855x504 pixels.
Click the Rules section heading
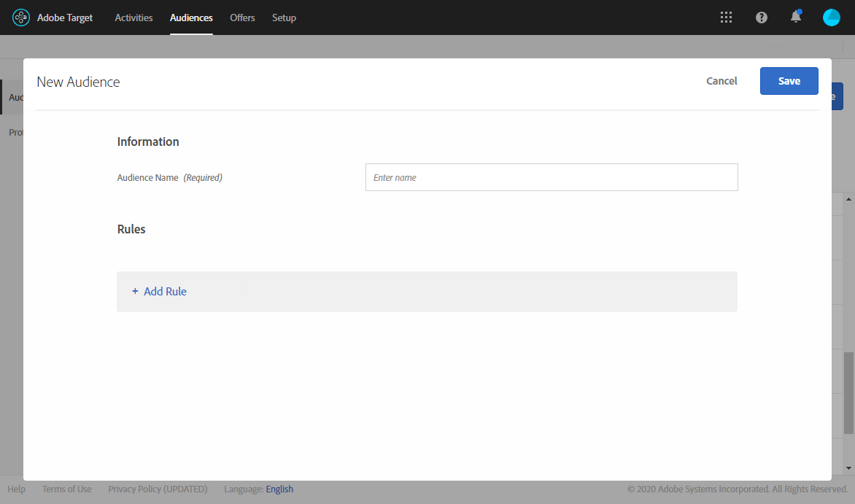pyautogui.click(x=131, y=229)
